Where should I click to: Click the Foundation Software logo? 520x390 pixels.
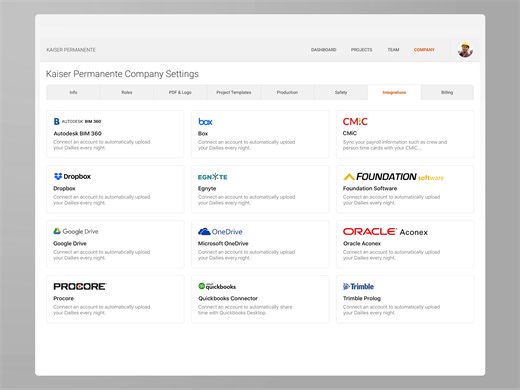(x=393, y=177)
